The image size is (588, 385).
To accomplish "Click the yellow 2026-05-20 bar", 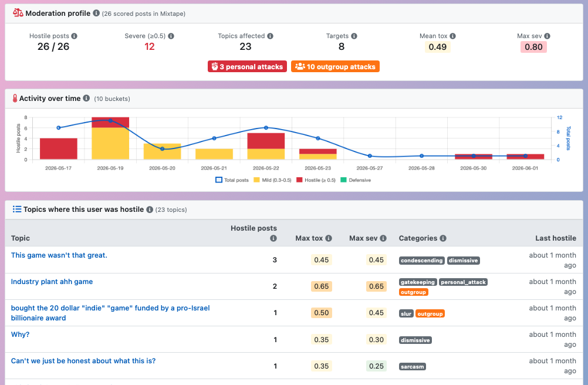I will (162, 151).
